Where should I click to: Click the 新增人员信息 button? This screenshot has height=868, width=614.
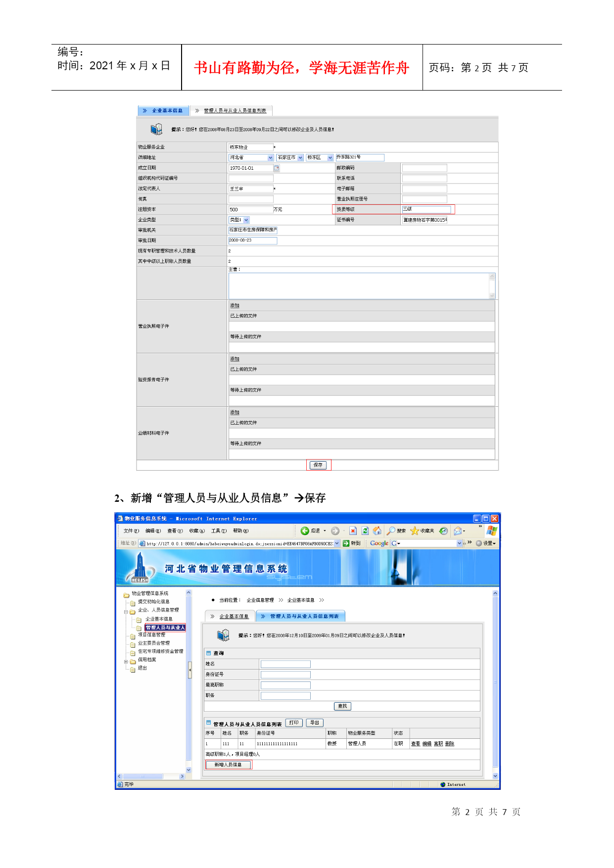(x=228, y=765)
